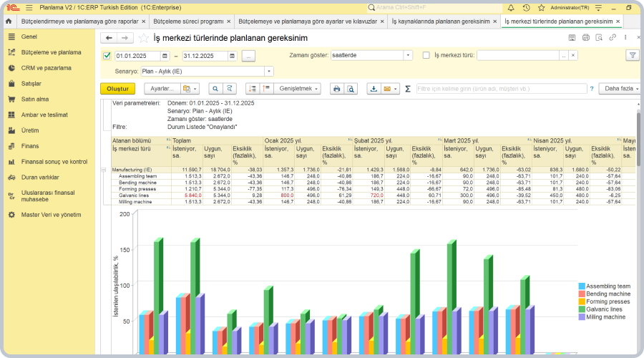Open the filter funnel button

coord(633,55)
